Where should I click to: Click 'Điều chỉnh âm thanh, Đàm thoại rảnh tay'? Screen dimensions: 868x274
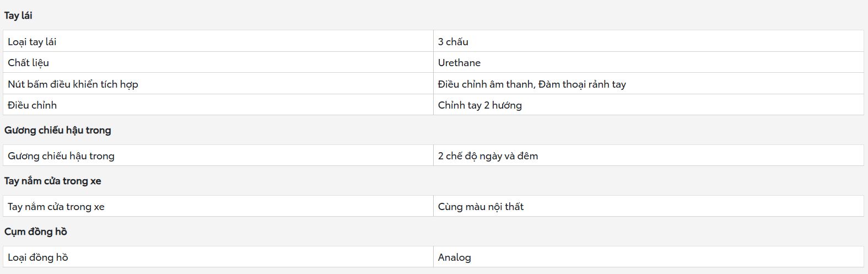(x=532, y=84)
